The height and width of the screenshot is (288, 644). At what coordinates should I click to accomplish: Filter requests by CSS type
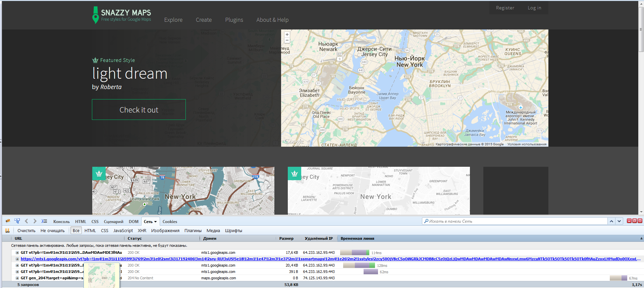105,230
